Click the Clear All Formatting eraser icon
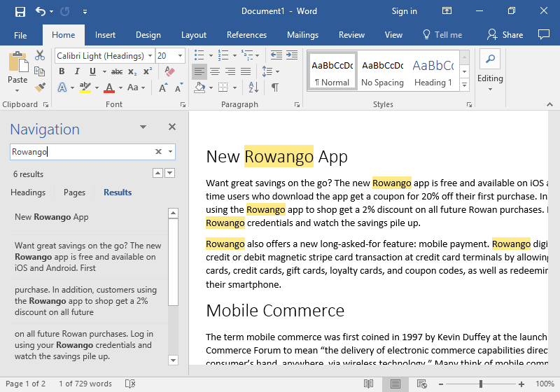This screenshot has width=560, height=392. point(169,71)
